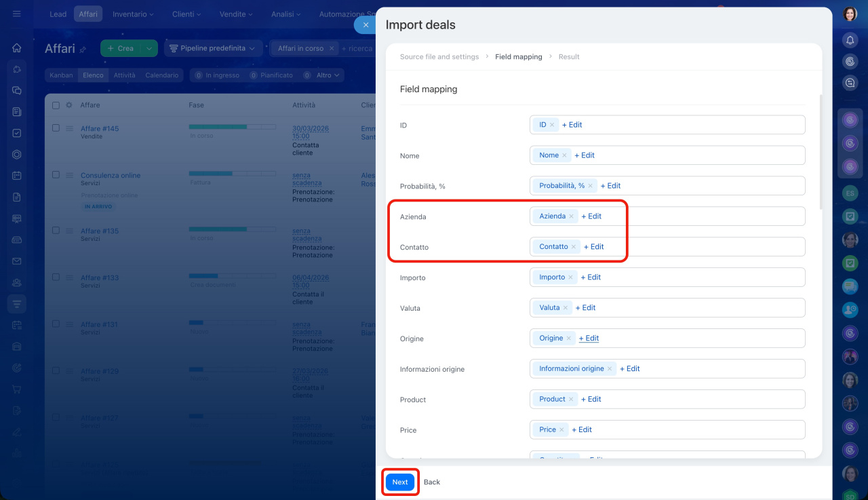Click the Back link
This screenshot has height=500, width=868.
tap(432, 482)
